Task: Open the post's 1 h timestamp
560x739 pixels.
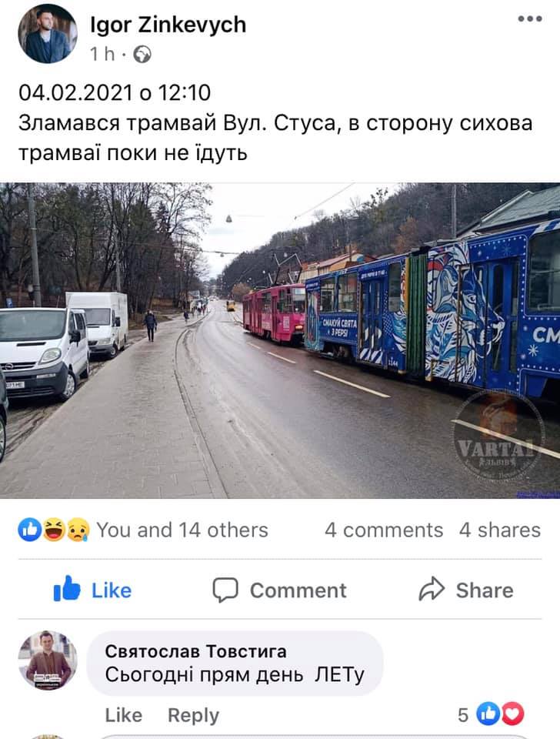Action: tap(102, 54)
